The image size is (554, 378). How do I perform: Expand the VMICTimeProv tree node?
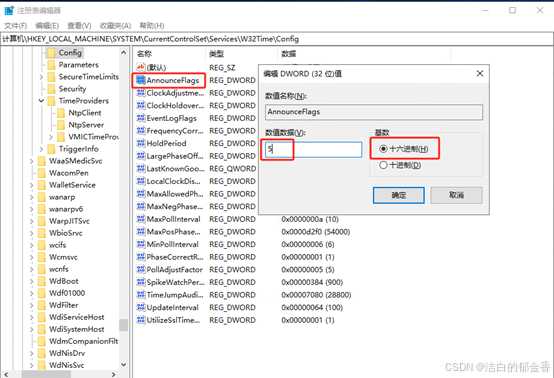[51, 137]
